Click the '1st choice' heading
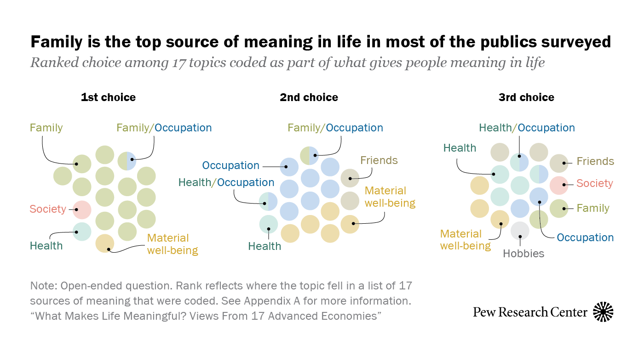This screenshot has width=644, height=362. [108, 97]
